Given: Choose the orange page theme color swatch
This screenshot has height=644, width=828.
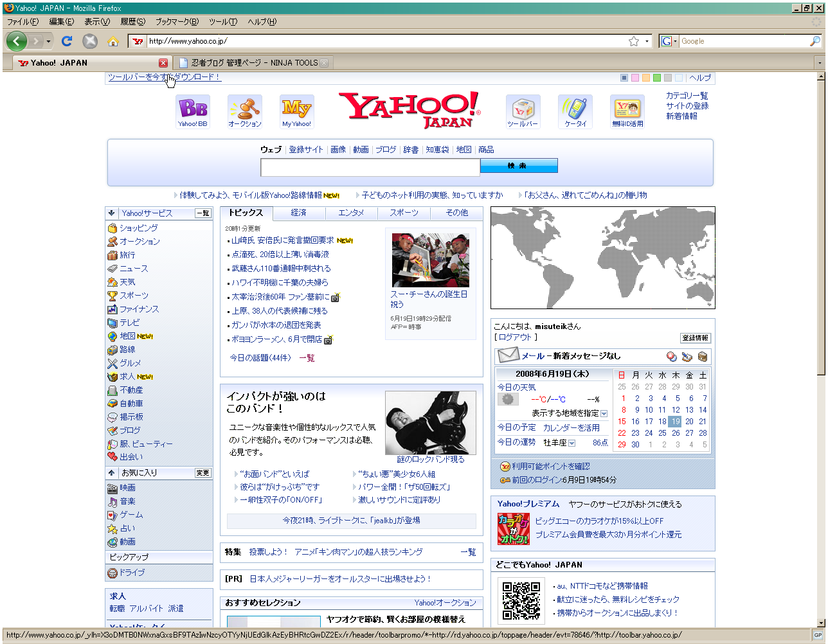Looking at the screenshot, I should [x=646, y=78].
